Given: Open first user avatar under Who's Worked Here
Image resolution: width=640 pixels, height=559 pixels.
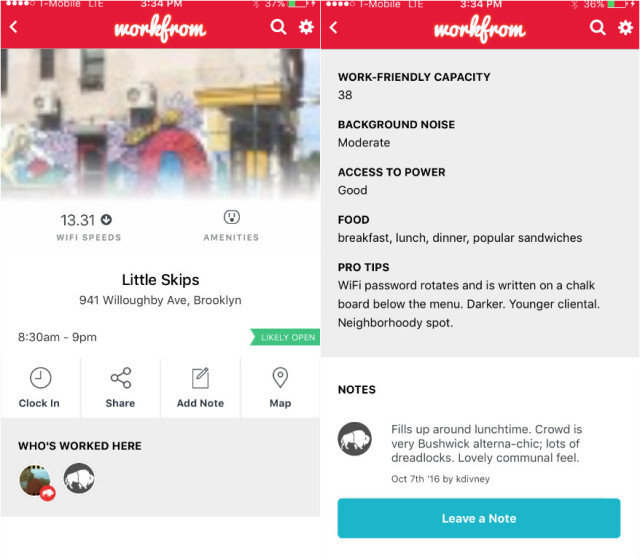Looking at the screenshot, I should [37, 481].
